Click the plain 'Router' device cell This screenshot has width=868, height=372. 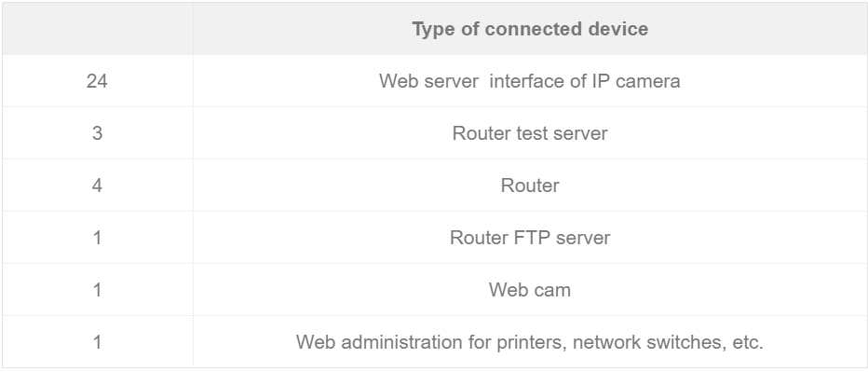(x=530, y=186)
